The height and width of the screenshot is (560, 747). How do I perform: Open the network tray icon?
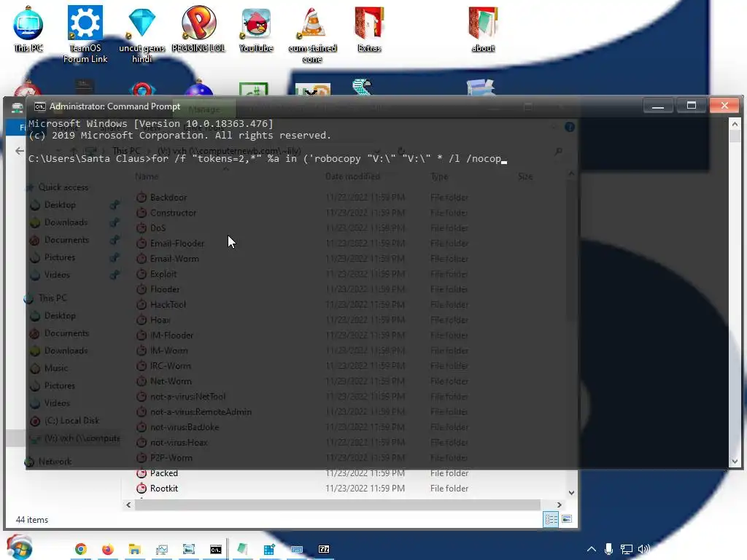tap(626, 549)
